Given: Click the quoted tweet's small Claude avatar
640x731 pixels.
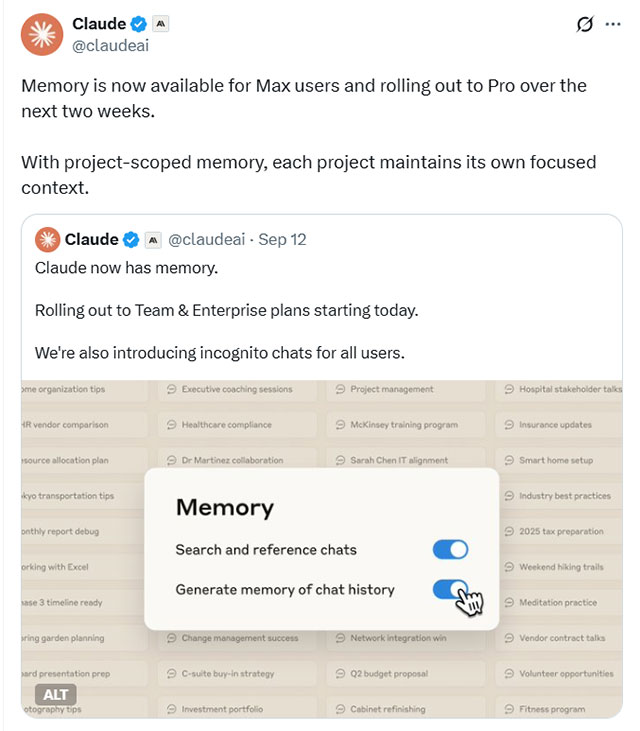Looking at the screenshot, I should [47, 240].
